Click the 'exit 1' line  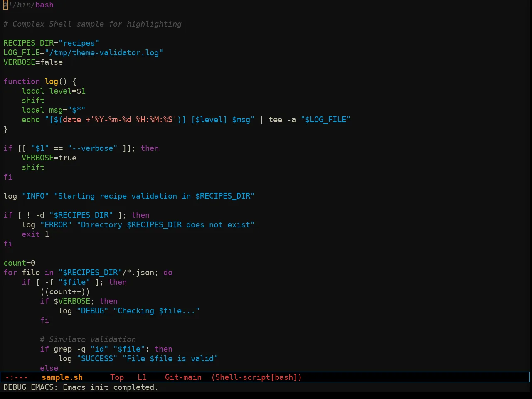point(35,234)
